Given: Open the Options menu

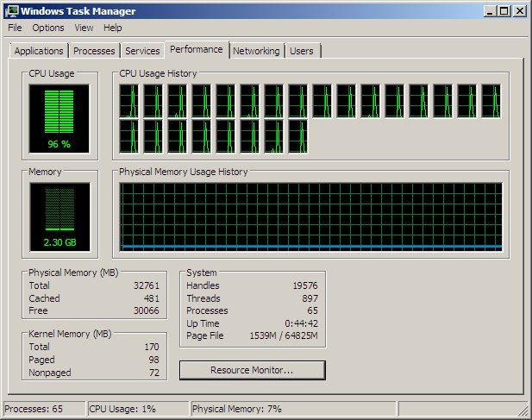Looking at the screenshot, I should 48,28.
